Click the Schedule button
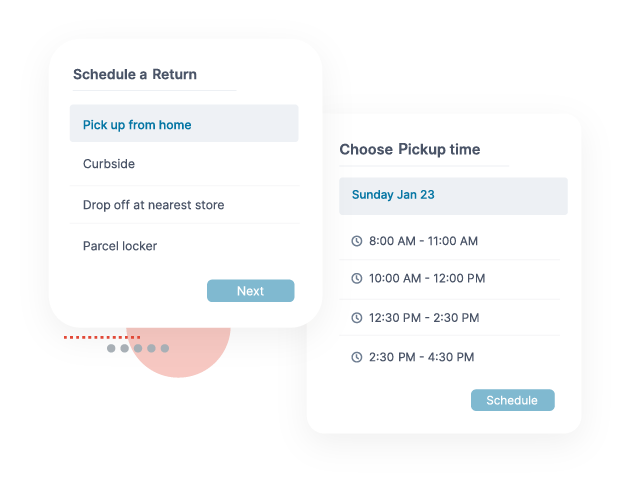Screen dimensions: 630x492 (513, 400)
